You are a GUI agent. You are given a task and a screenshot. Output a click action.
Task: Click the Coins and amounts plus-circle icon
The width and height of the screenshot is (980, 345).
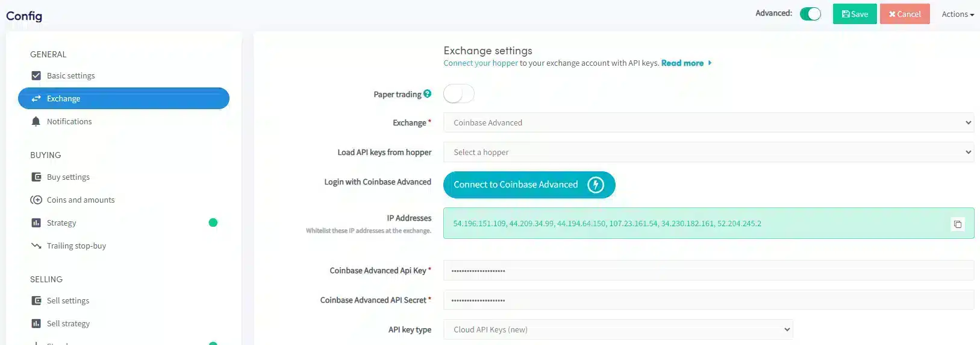[x=36, y=200]
